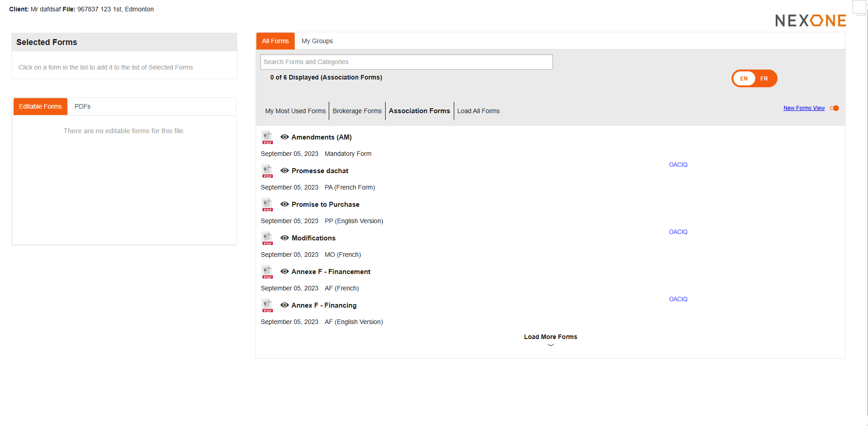Preview Amendments (AM) using the eye icon
This screenshot has height=429, width=868.
[285, 137]
